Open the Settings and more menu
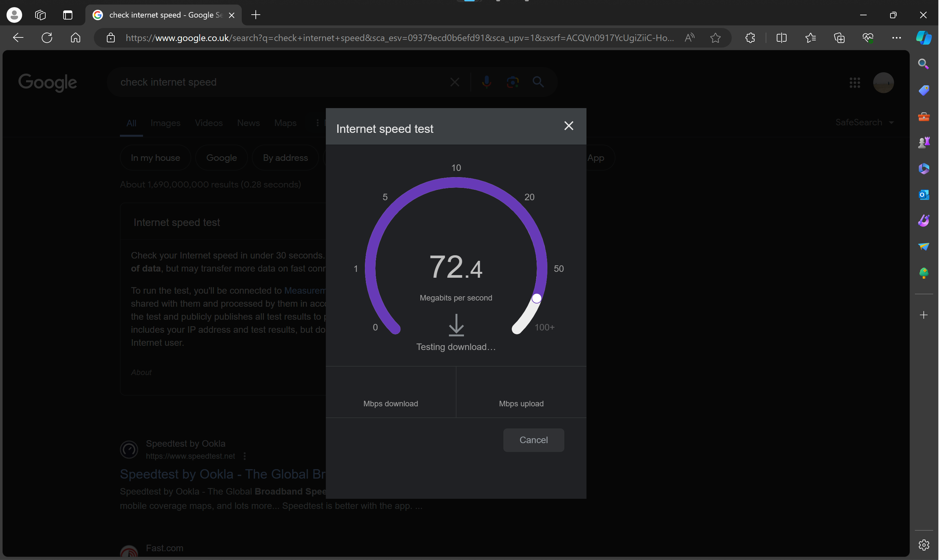Viewport: 939px width, 560px height. tap(896, 38)
